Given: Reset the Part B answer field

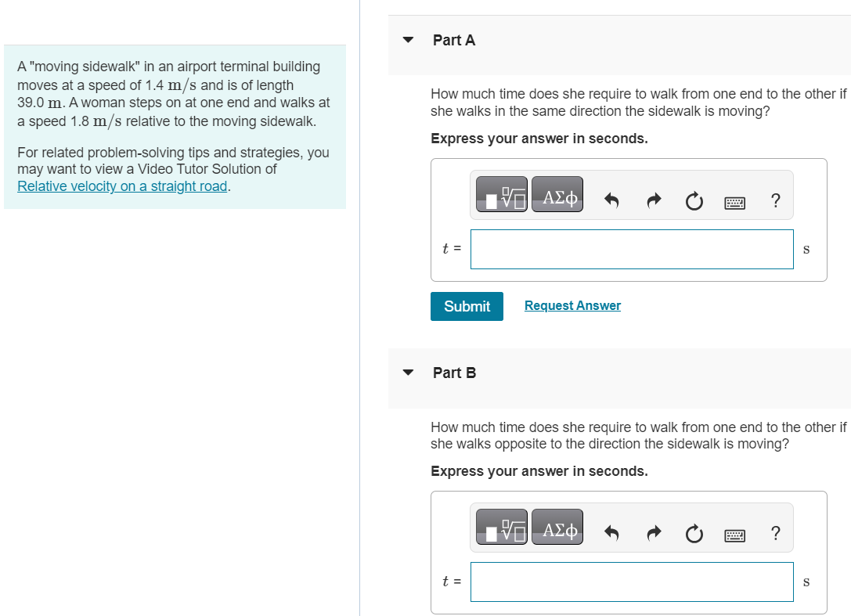Looking at the screenshot, I should tap(694, 534).
